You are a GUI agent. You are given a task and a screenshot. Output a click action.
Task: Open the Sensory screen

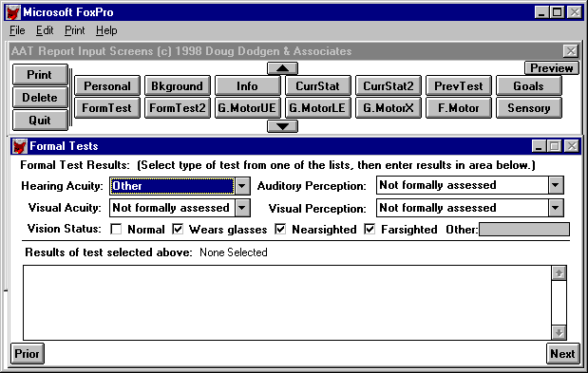529,108
